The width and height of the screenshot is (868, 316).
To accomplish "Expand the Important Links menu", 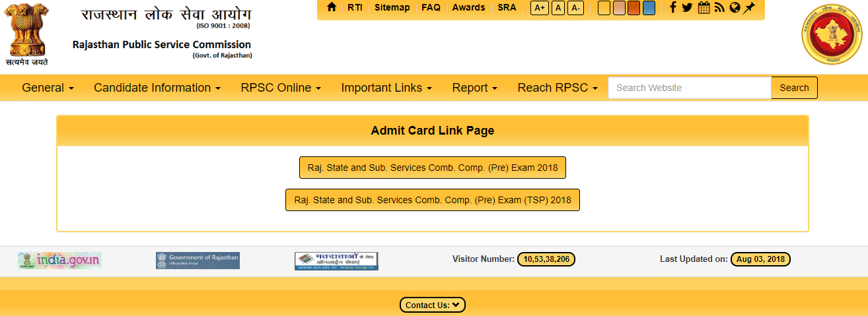I will [x=386, y=88].
